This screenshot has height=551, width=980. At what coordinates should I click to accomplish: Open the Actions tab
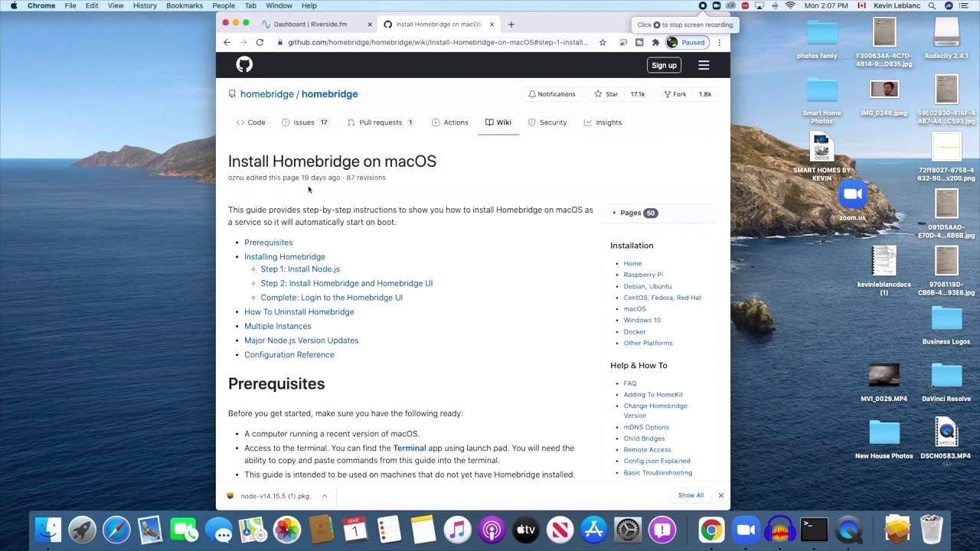[x=450, y=122]
